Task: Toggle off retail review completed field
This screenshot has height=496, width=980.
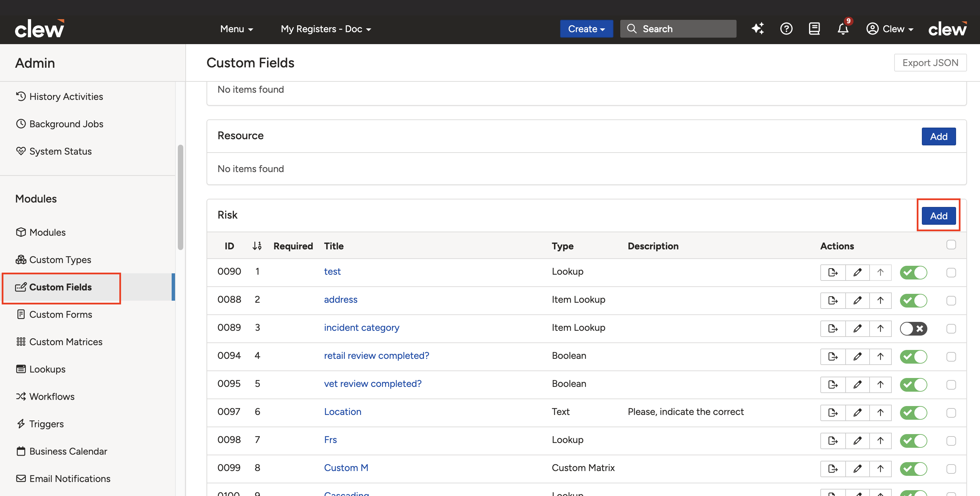Action: [x=913, y=357]
